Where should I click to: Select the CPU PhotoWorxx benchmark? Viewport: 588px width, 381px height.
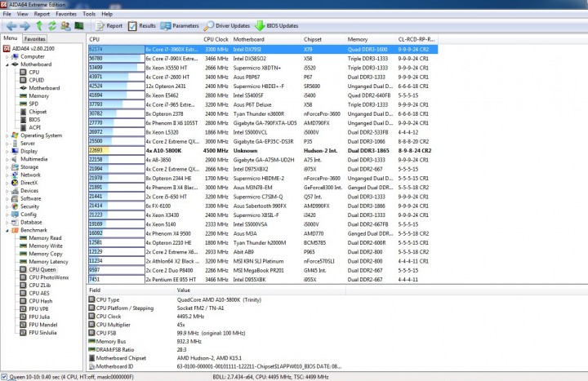(49, 277)
